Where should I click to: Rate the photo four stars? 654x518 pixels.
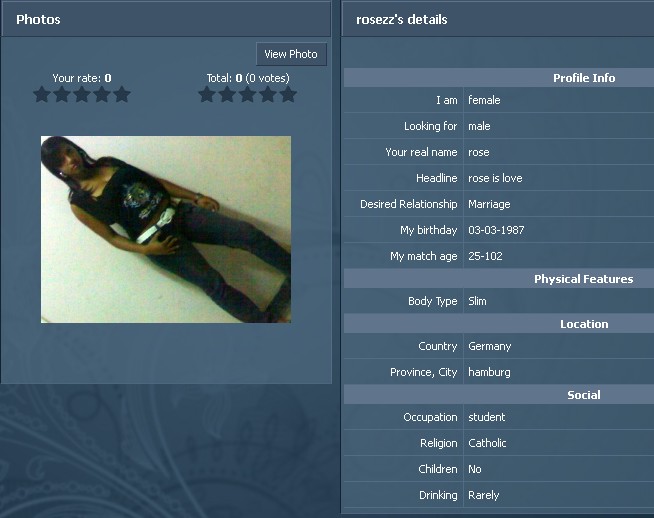(x=102, y=94)
